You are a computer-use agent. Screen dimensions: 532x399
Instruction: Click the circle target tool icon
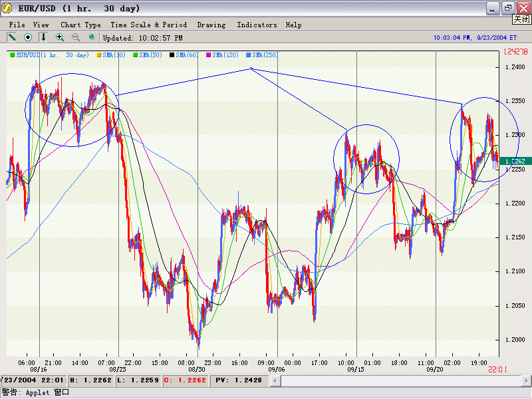[x=28, y=37]
